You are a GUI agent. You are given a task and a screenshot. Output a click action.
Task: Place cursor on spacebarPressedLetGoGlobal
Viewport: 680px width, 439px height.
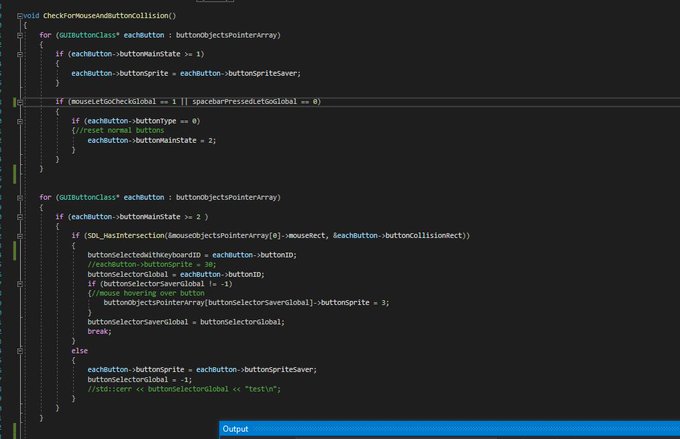[x=245, y=102]
